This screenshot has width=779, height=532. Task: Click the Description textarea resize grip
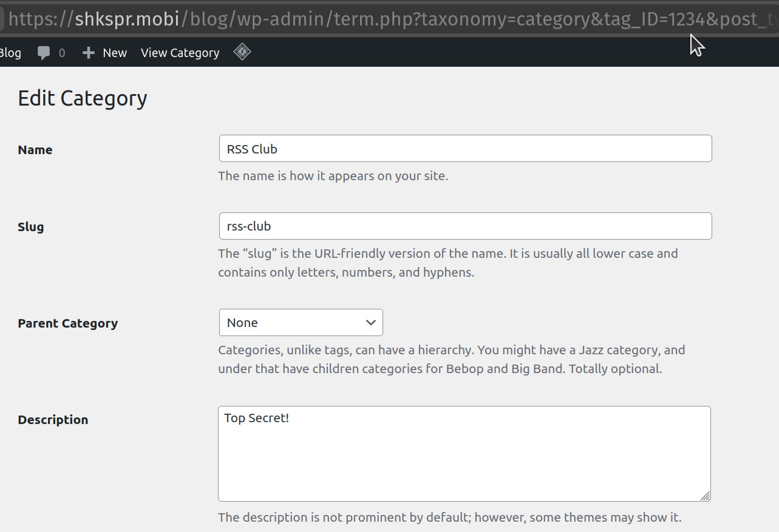[x=706, y=497]
